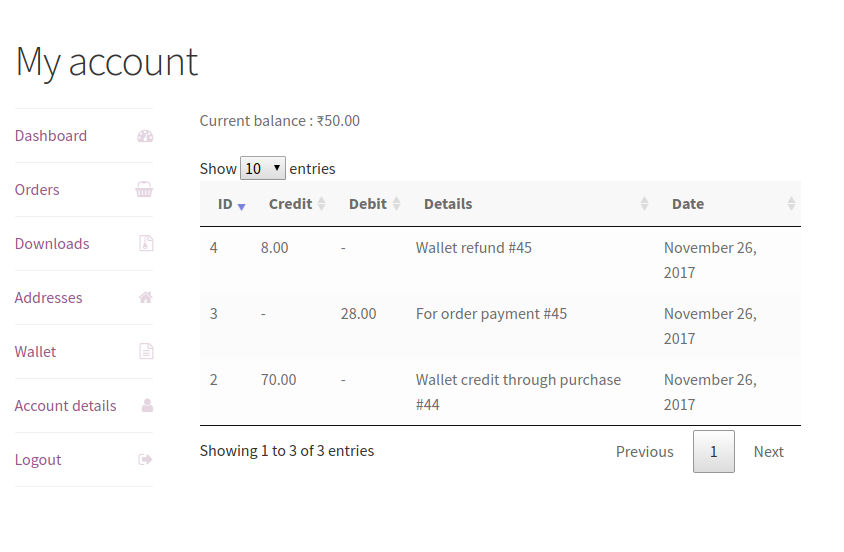This screenshot has width=844, height=552.
Task: Click the Downloads file icon
Action: pyautogui.click(x=146, y=244)
